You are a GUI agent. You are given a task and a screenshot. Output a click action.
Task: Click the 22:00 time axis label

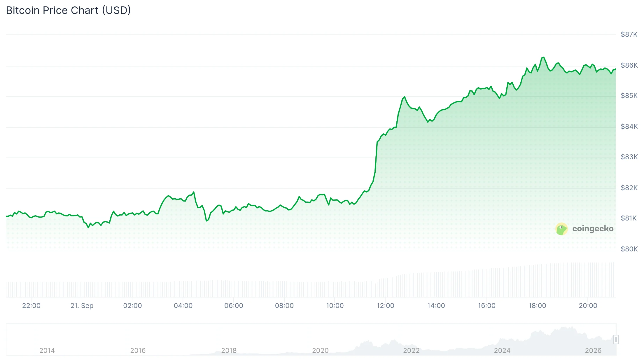[31, 306]
